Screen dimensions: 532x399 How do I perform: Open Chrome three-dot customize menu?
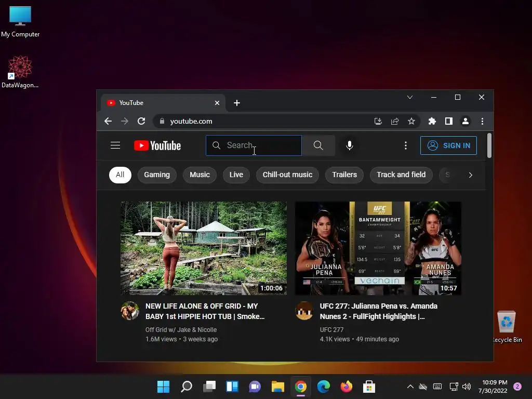(x=482, y=121)
